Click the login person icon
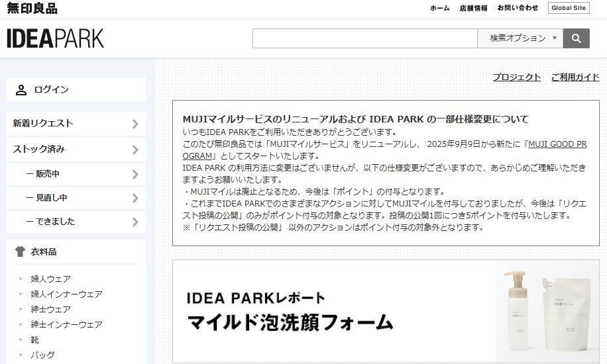 (x=21, y=90)
